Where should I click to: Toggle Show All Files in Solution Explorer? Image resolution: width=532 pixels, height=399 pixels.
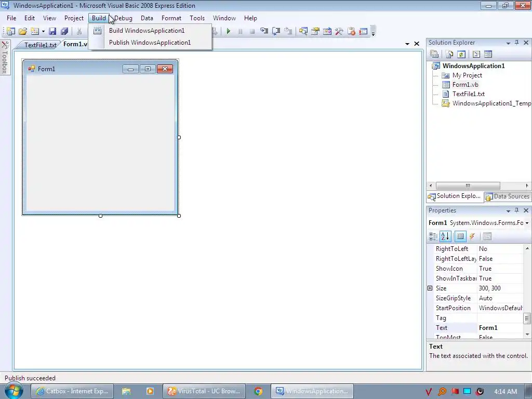click(449, 54)
